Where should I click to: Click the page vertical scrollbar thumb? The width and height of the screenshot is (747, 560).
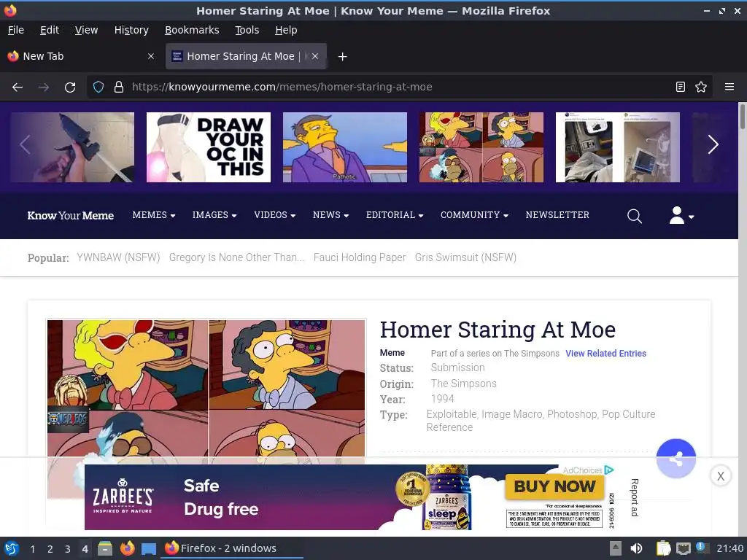pyautogui.click(x=742, y=116)
